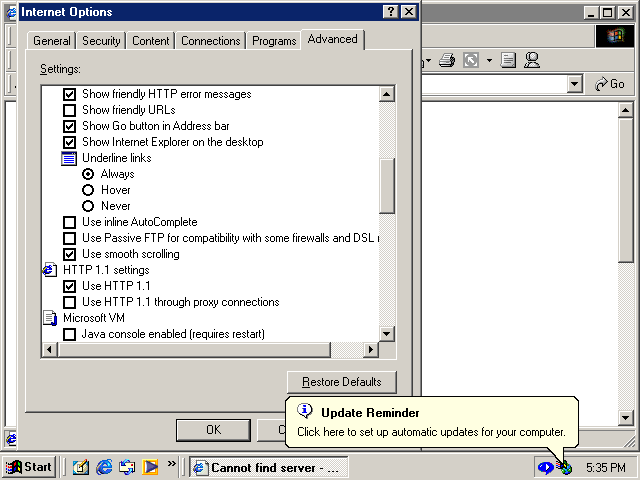The width and height of the screenshot is (640, 480).
Task: Click the Update Reminder info balloon icon
Action: point(304,411)
